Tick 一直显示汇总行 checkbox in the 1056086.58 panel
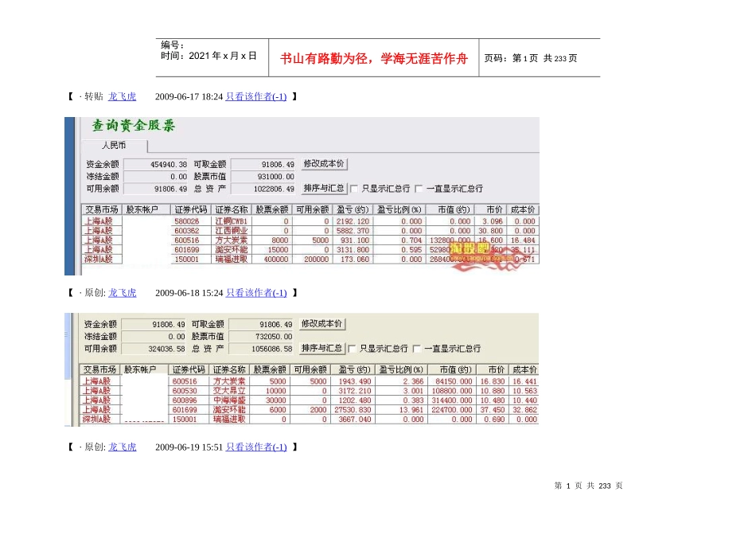The image size is (756, 535). coord(417,348)
